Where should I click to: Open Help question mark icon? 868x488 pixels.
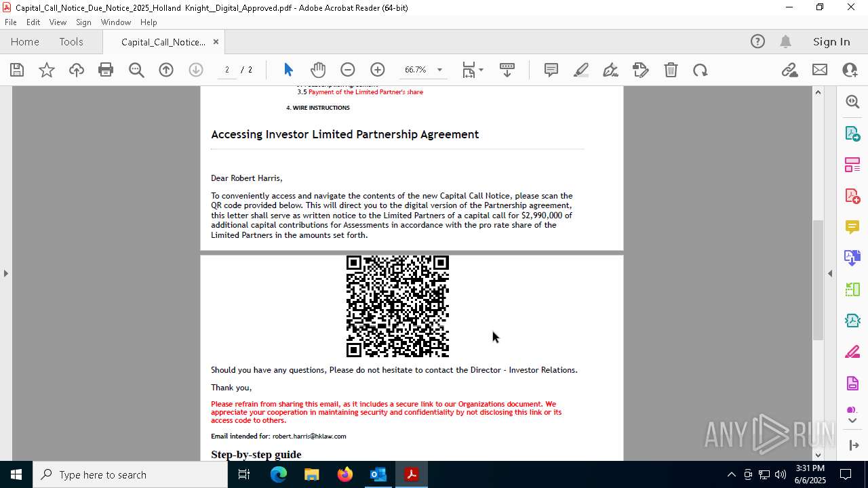click(x=757, y=41)
